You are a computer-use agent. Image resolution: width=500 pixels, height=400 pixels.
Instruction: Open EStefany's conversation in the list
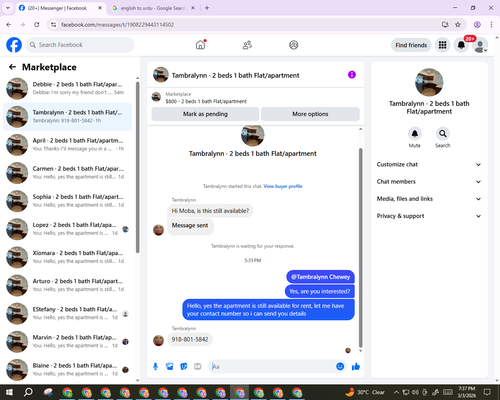[67, 313]
